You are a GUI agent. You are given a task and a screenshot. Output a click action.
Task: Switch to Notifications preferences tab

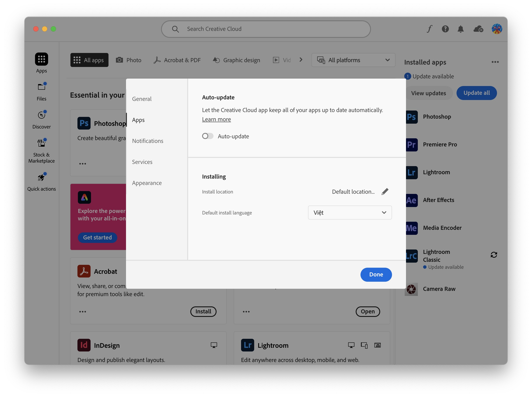(148, 141)
